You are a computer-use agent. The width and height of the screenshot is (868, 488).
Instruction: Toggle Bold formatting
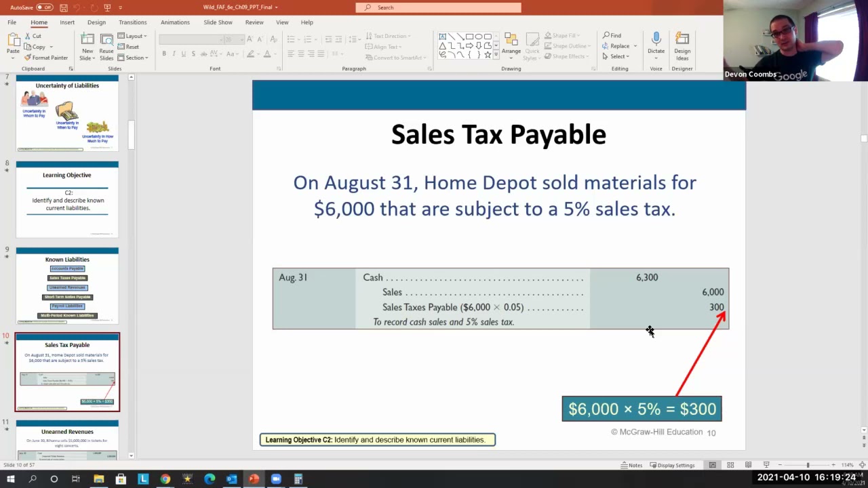pos(164,54)
